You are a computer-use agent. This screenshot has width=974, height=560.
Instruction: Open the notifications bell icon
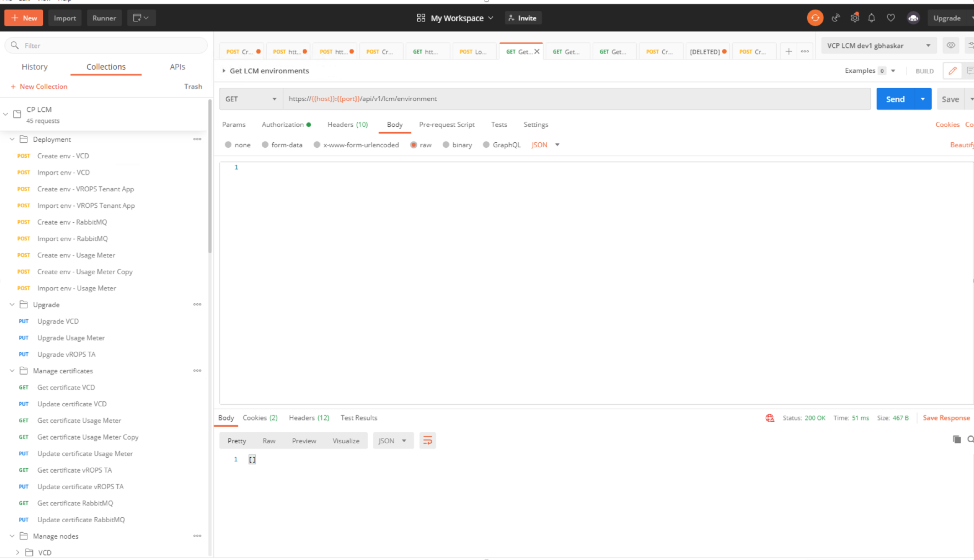click(x=871, y=18)
